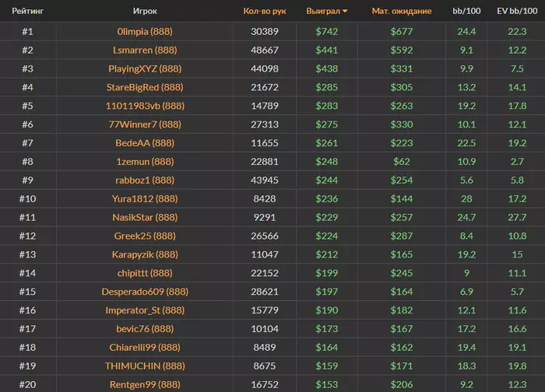545x392 pixels.
Task: Select EV bb/100 value 12.3
Action: 517,384
